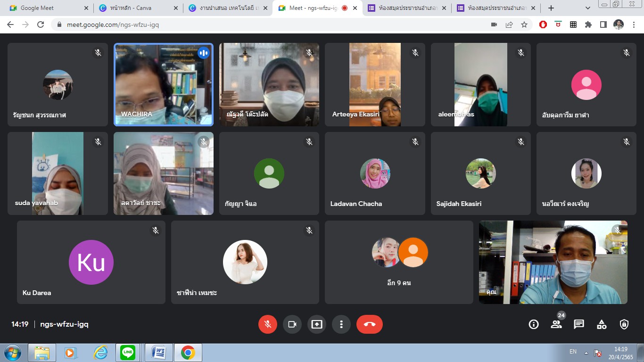Click the tile showing 9 more people
This screenshot has height=362, width=644.
[x=399, y=262]
